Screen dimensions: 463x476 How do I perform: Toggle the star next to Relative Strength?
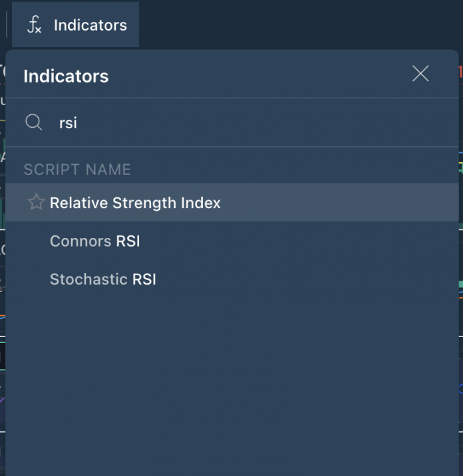pos(36,202)
